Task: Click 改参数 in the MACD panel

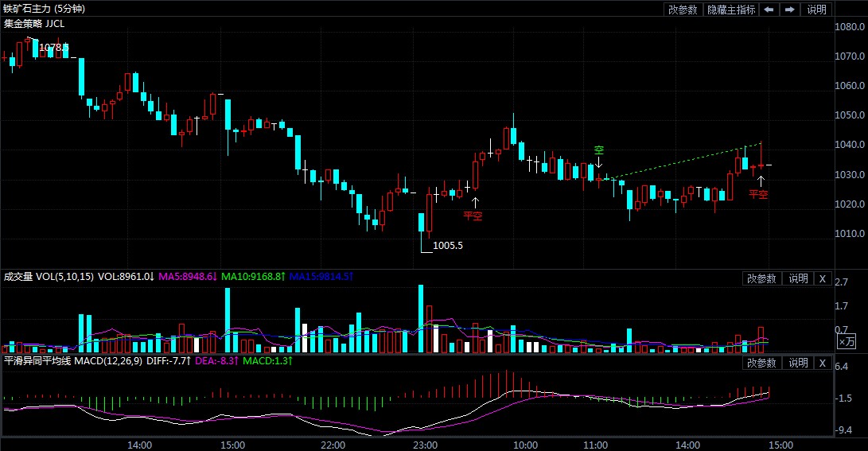Action: pyautogui.click(x=761, y=363)
